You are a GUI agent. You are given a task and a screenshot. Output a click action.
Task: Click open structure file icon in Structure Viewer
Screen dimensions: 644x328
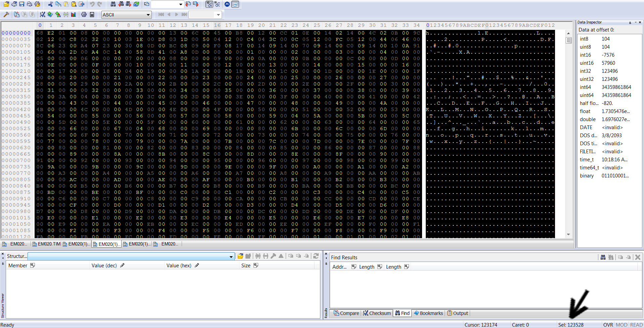(240, 256)
